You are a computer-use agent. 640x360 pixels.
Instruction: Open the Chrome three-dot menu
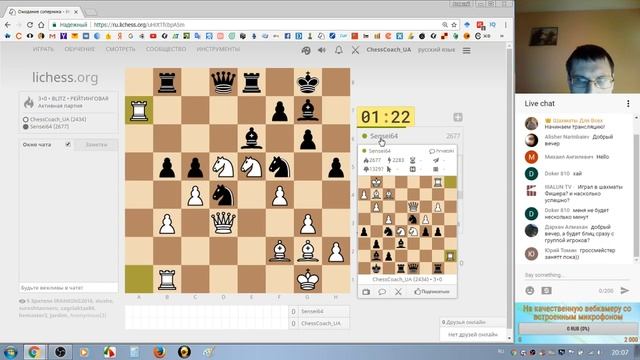[x=505, y=25]
